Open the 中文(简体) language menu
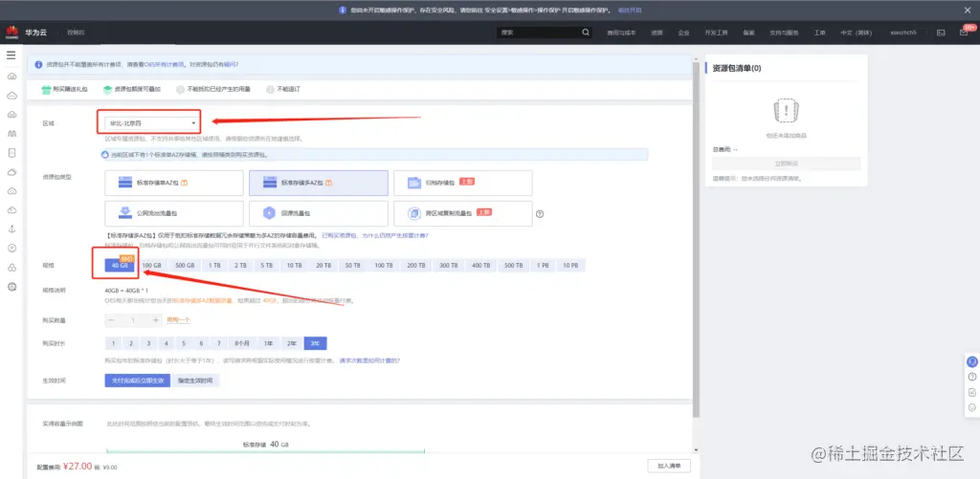Image resolution: width=980 pixels, height=479 pixels. pos(856,33)
